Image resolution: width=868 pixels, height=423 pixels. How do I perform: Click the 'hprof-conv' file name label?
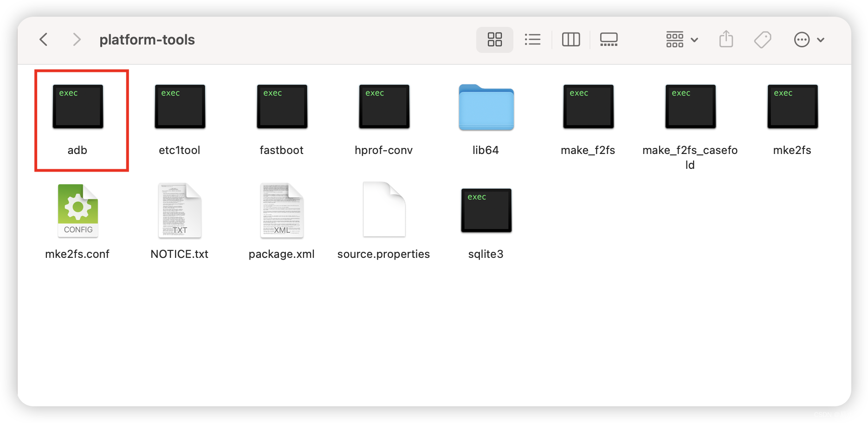click(384, 150)
